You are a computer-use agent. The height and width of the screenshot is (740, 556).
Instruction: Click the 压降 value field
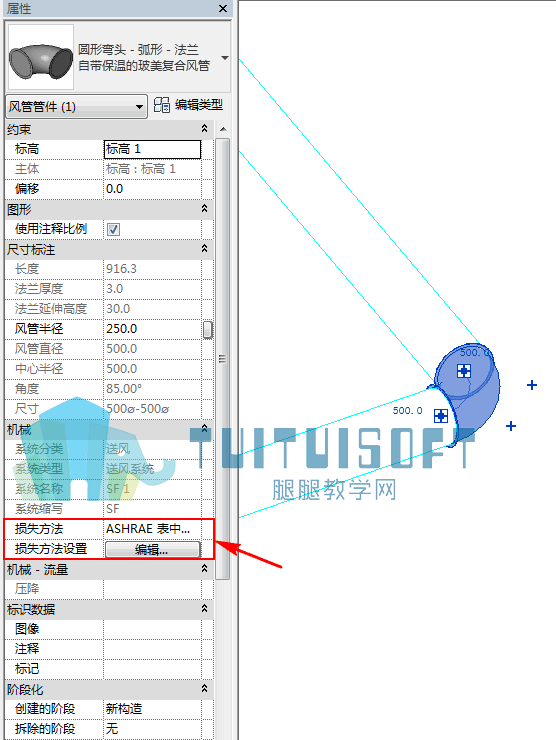(x=152, y=589)
